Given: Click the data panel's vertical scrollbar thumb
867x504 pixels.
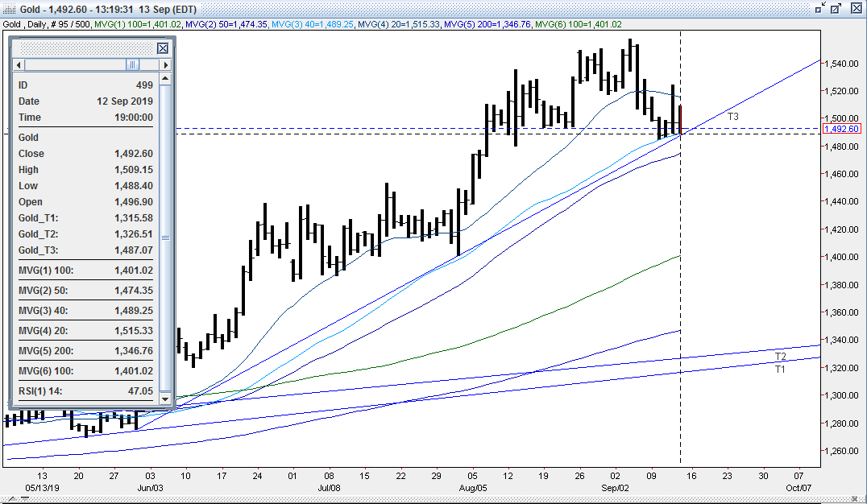Looking at the screenshot, I should (x=165, y=238).
